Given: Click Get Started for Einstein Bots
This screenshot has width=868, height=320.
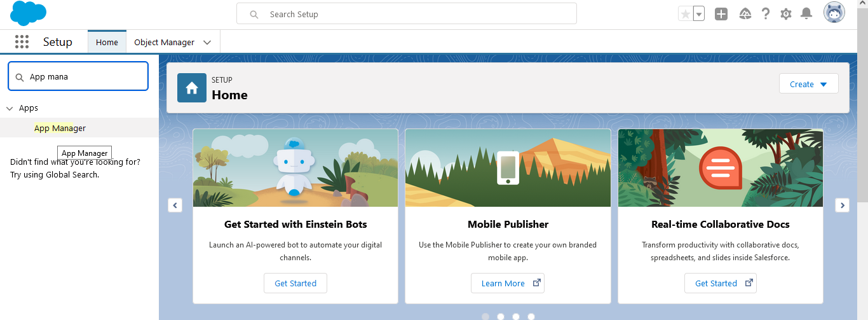Looking at the screenshot, I should (x=295, y=283).
